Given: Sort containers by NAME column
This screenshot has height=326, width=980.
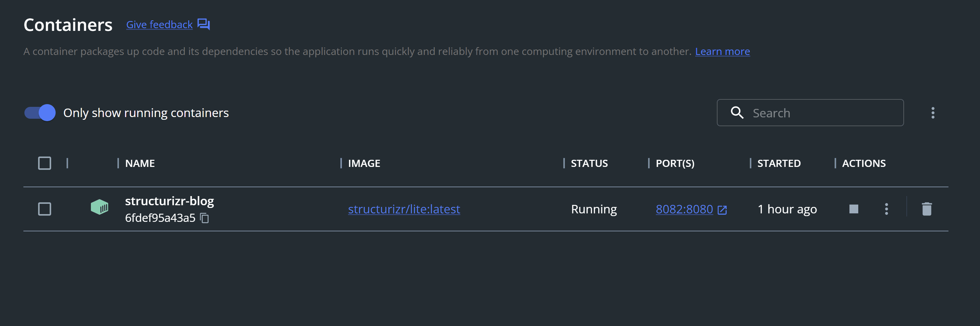Looking at the screenshot, I should [140, 163].
